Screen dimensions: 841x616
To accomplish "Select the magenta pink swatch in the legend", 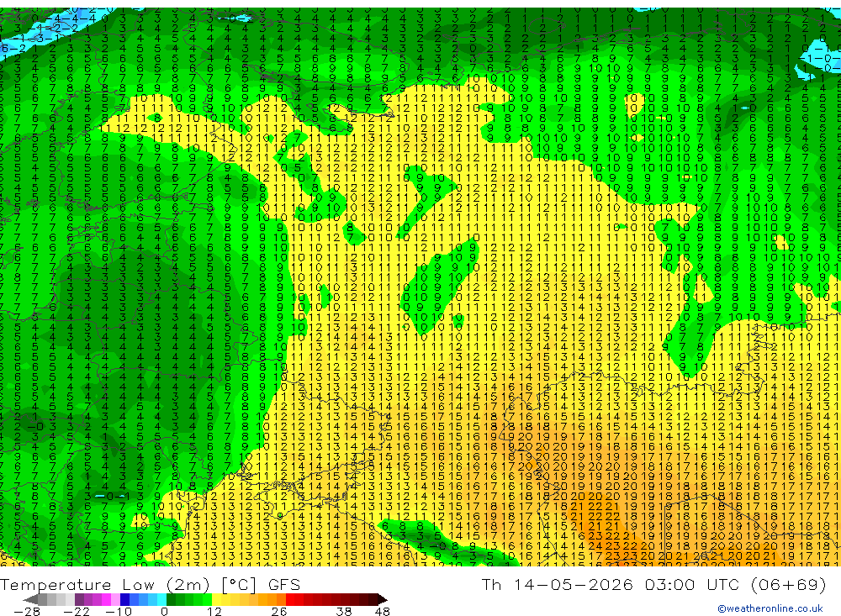I will (x=107, y=600).
